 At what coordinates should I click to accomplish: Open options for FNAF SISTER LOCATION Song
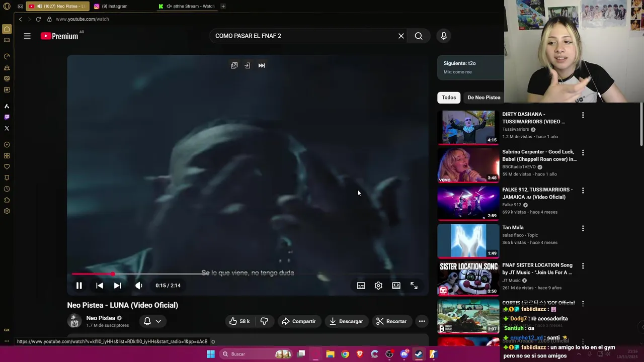(x=583, y=266)
